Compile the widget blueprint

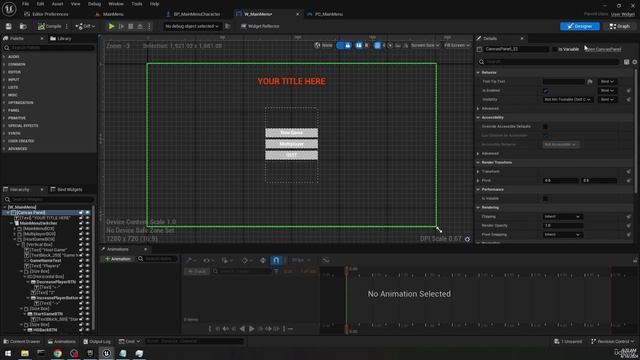[49, 26]
